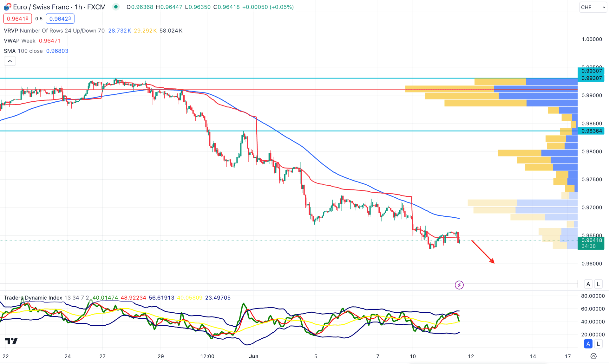Click the 7 date label on time axis
This screenshot has height=364, width=609.
click(x=378, y=356)
